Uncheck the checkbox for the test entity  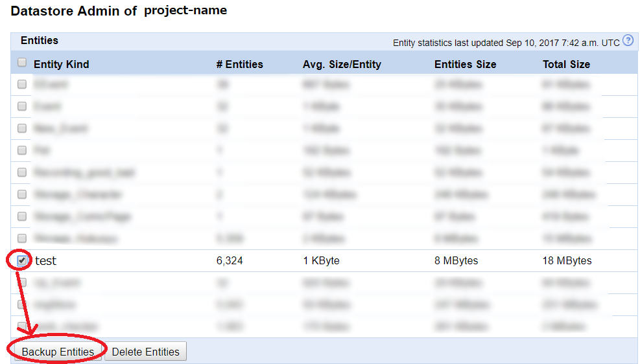pyautogui.click(x=22, y=260)
